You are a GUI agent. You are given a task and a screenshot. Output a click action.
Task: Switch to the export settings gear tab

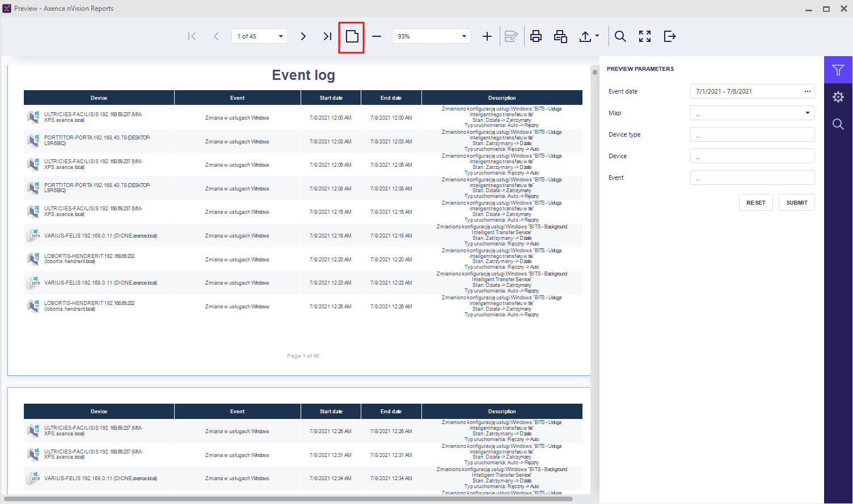click(x=838, y=97)
